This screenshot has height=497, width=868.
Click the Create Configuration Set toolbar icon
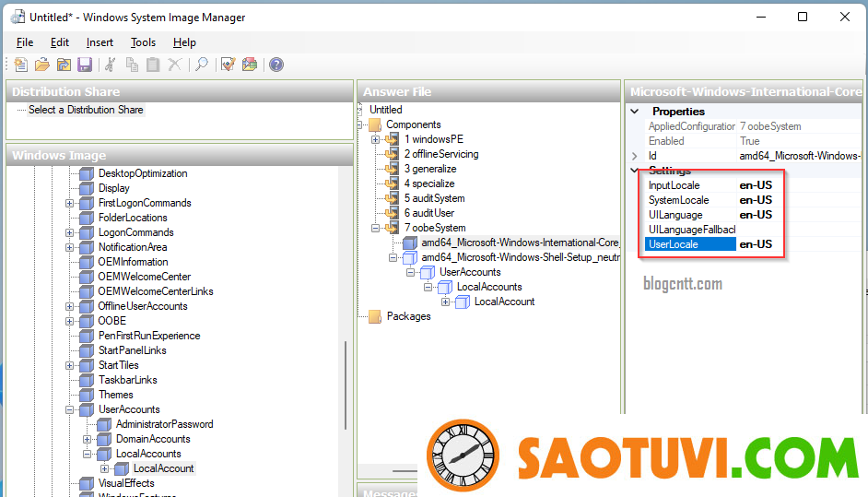pos(250,65)
